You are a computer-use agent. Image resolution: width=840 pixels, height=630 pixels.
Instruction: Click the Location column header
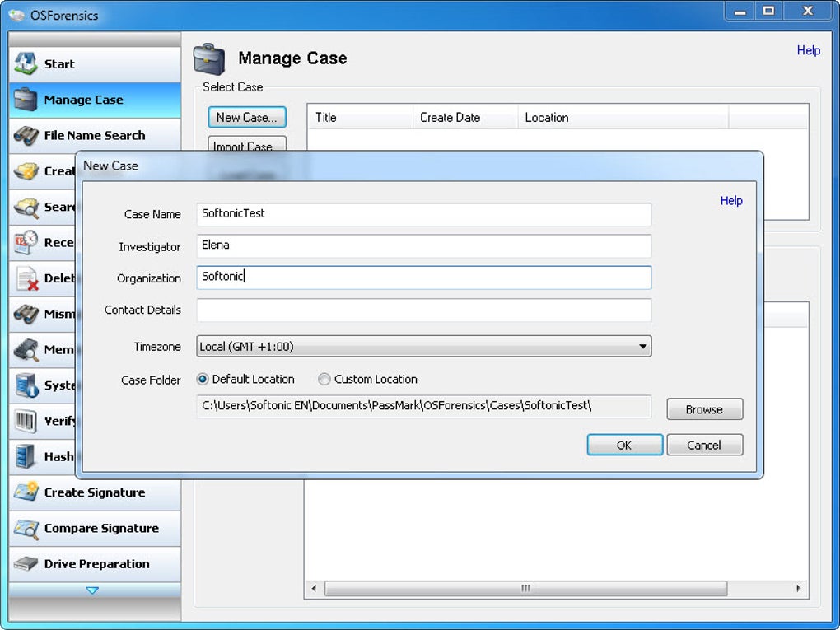(623, 117)
